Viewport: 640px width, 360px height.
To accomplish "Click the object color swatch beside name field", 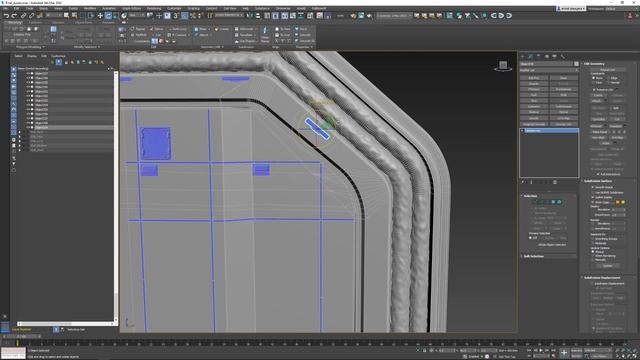I will [576, 64].
